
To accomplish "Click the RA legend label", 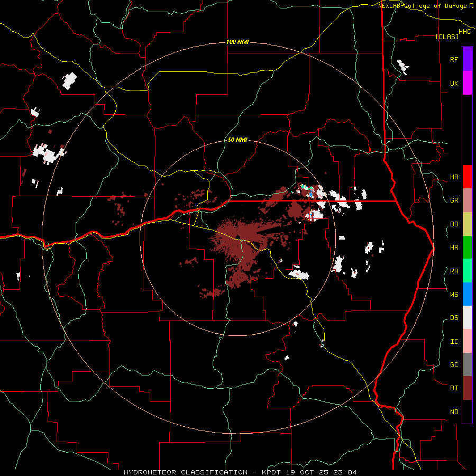I will (454, 271).
